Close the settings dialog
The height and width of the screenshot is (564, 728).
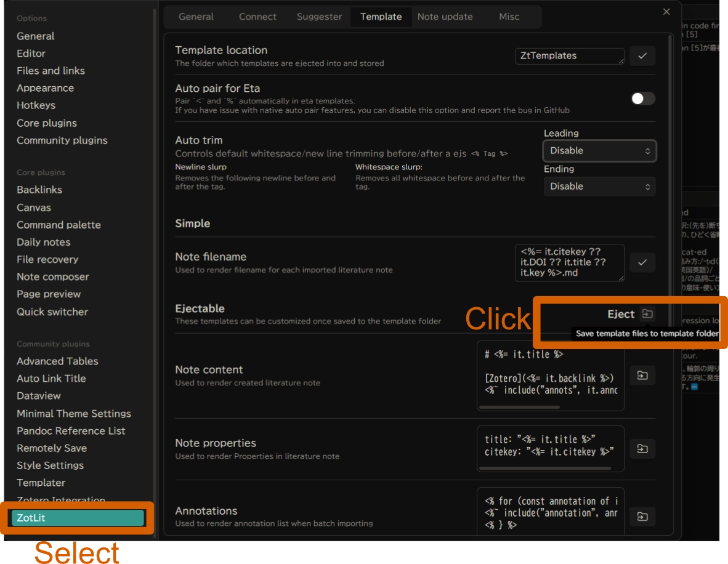pos(666,12)
